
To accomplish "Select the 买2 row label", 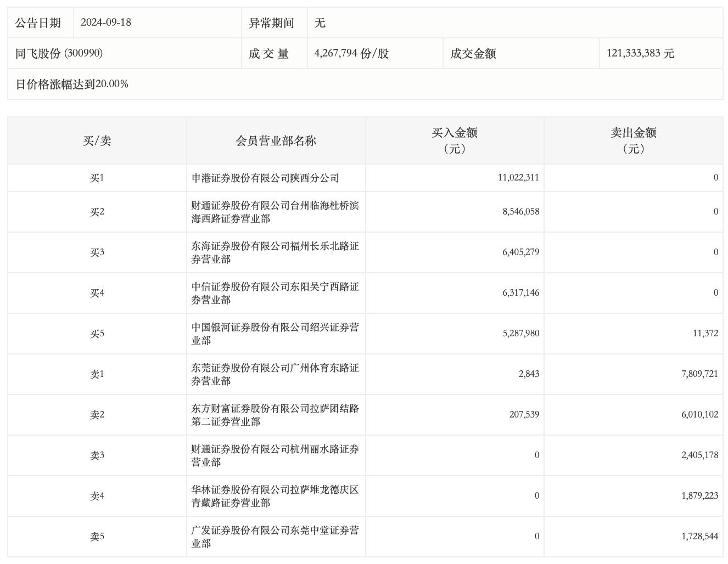I will 97,212.
